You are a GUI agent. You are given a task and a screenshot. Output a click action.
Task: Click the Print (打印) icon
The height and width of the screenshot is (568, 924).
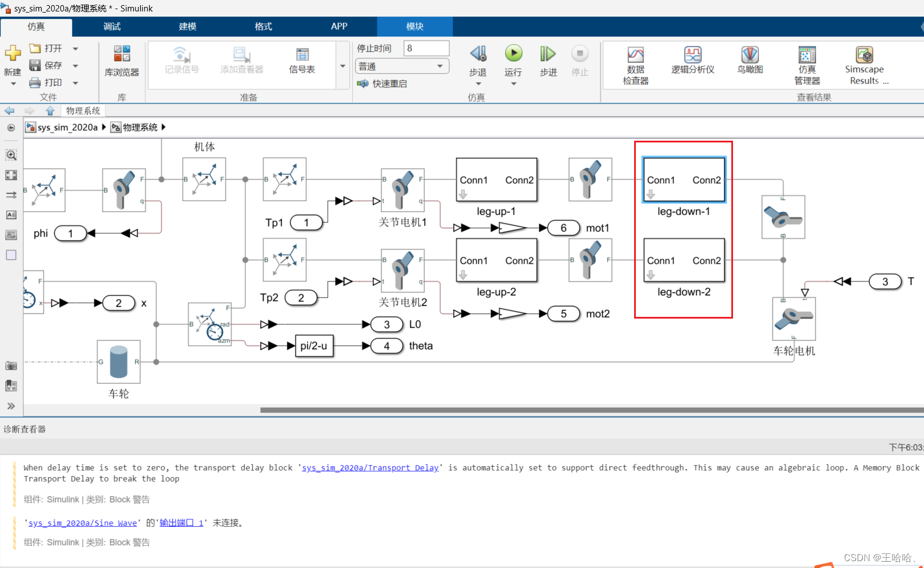[35, 82]
